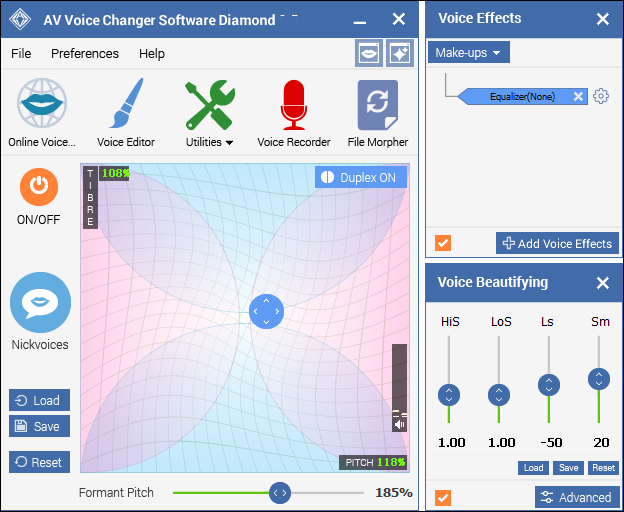
Task: Click Load in Voice Beautifying panel
Action: point(533,468)
